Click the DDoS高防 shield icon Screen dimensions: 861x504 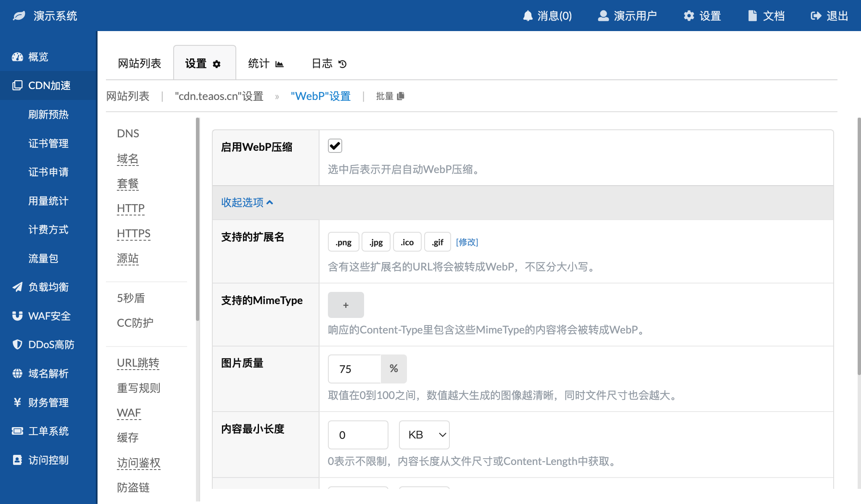coord(17,344)
